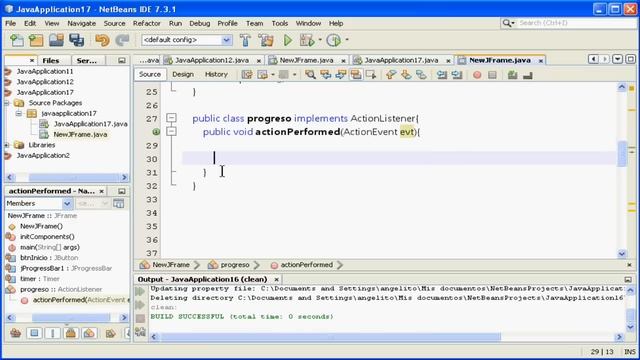This screenshot has height=360, width=640.
Task: Collapse the actionPerformed method fold
Action: pos(171,131)
